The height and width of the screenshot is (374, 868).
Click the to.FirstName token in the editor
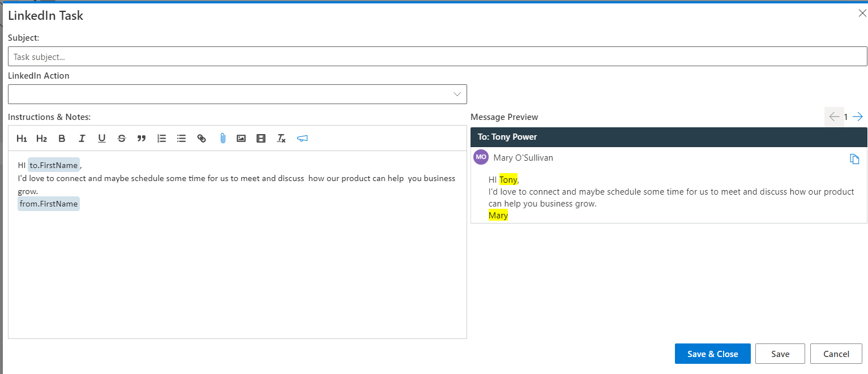pos(54,165)
